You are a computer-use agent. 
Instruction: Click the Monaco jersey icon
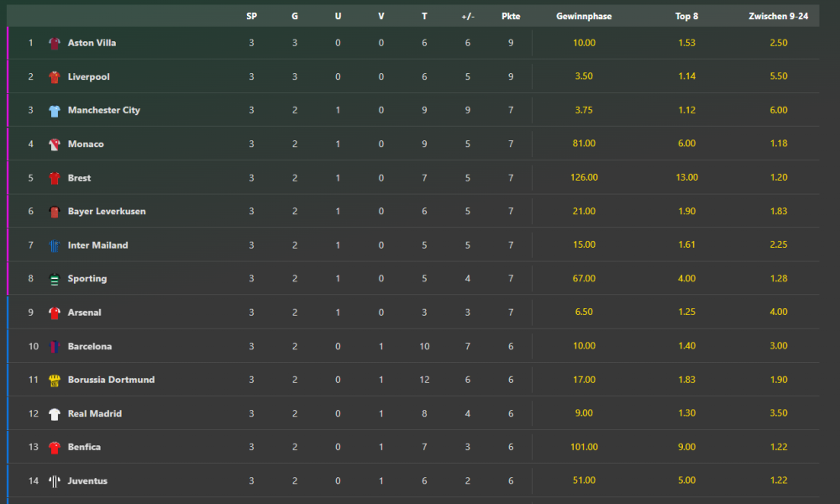[x=55, y=144]
